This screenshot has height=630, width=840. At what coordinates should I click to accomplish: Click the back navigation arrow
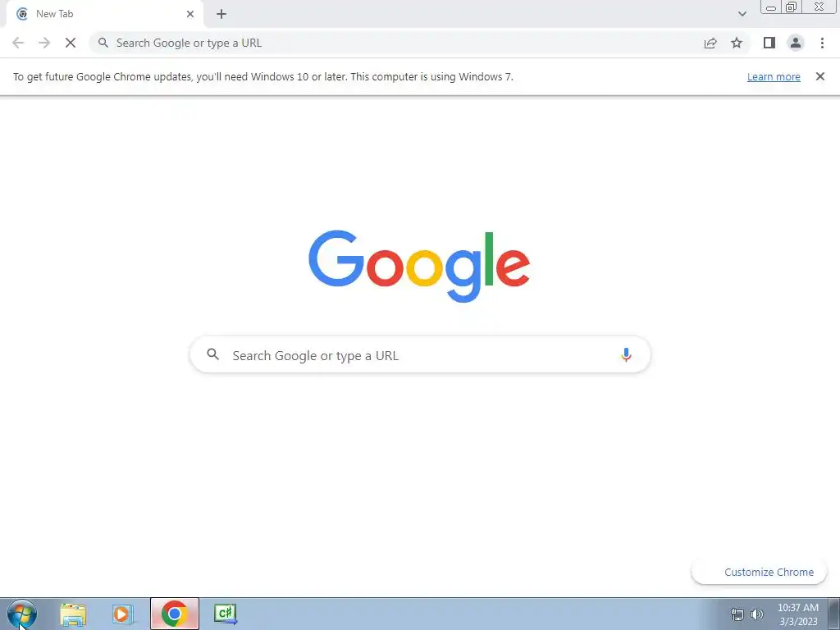click(x=18, y=43)
